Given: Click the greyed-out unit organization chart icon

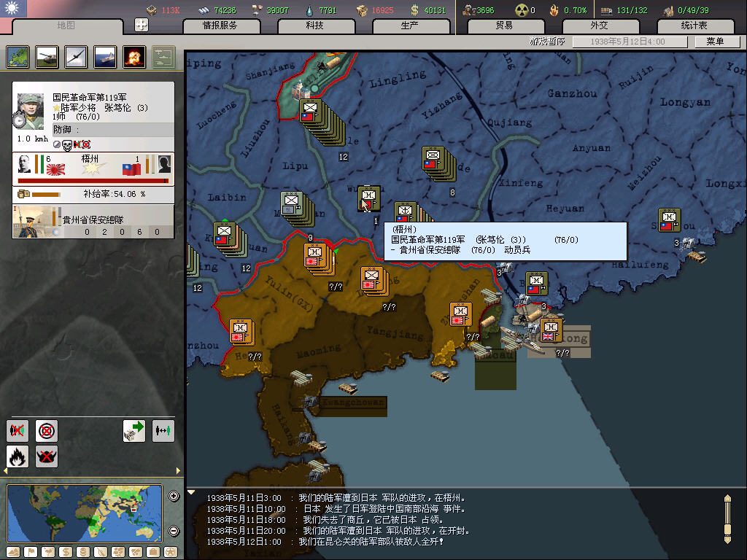Looking at the screenshot, I should tap(163, 57).
